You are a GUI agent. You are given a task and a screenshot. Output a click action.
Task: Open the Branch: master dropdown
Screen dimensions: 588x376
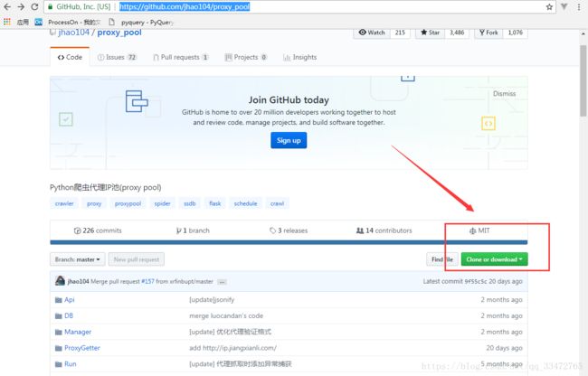77,259
